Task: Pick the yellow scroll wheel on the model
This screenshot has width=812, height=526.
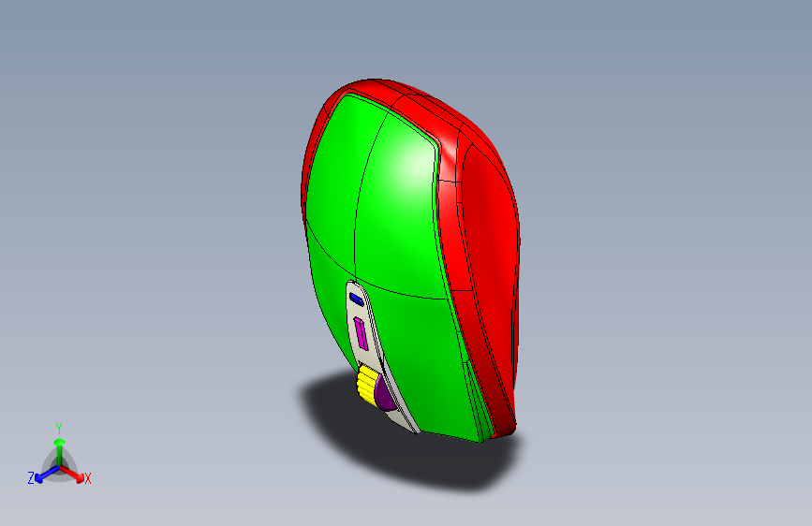Action: point(366,384)
